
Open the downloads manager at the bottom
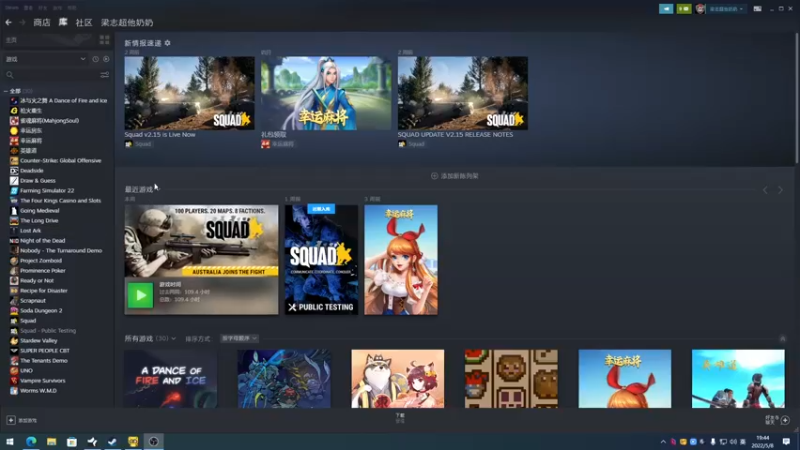pos(400,418)
